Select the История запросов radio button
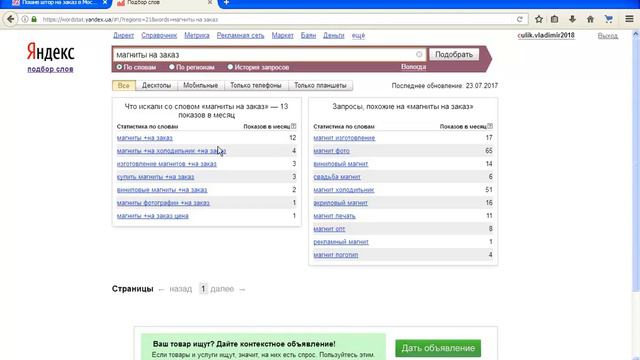 pos(230,67)
